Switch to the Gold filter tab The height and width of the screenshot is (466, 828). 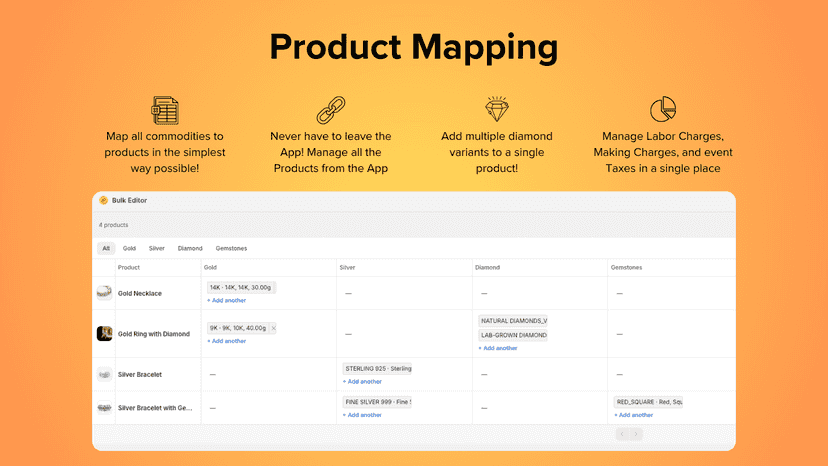129,248
